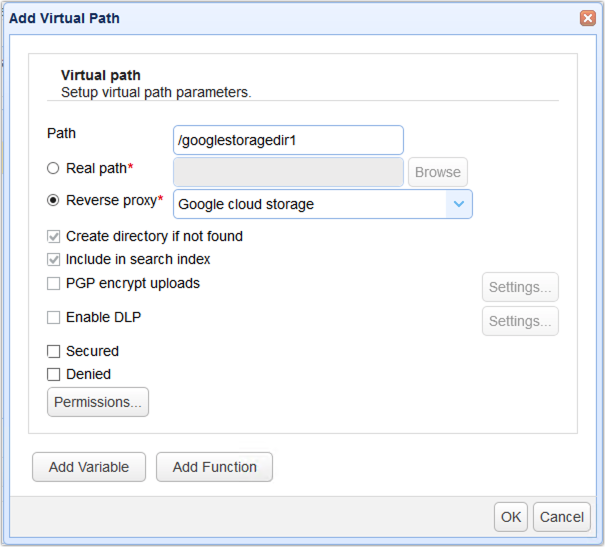Toggle Create directory if not found
This screenshot has width=605, height=547.
click(x=54, y=237)
